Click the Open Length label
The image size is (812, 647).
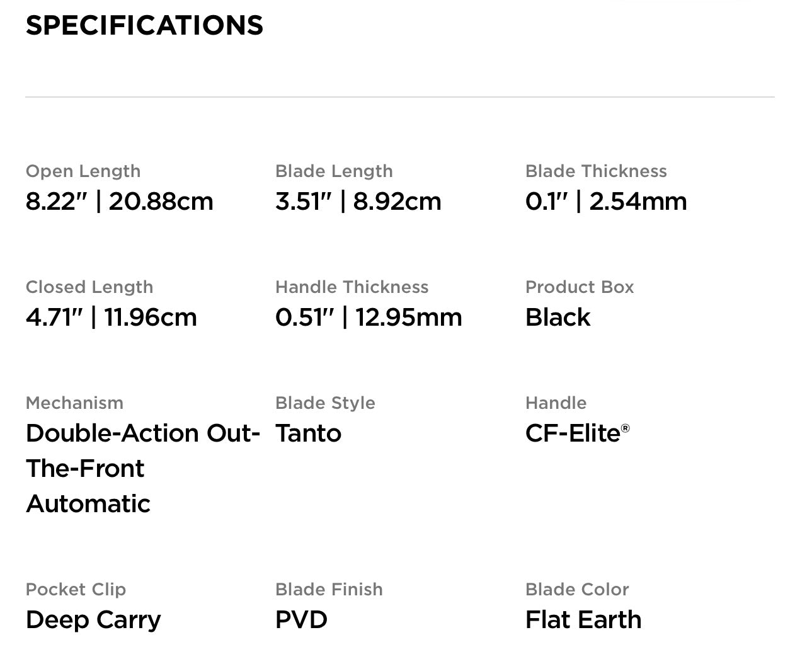click(83, 171)
